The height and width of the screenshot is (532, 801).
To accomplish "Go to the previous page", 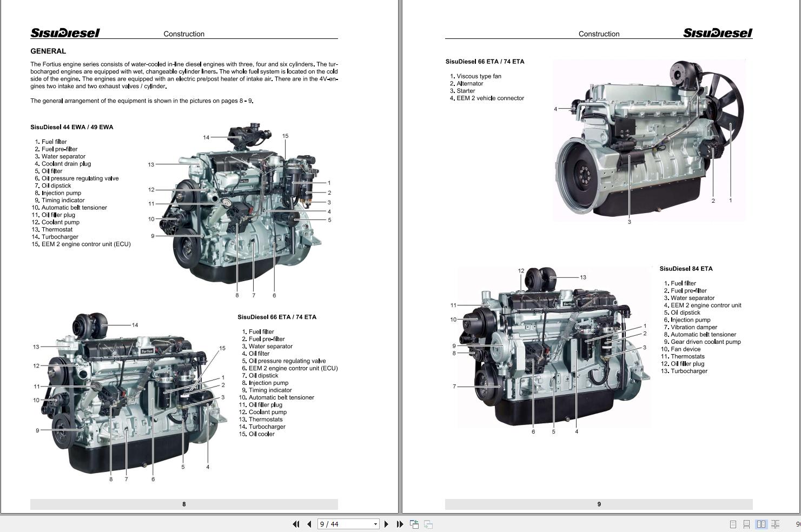I will 309,524.
